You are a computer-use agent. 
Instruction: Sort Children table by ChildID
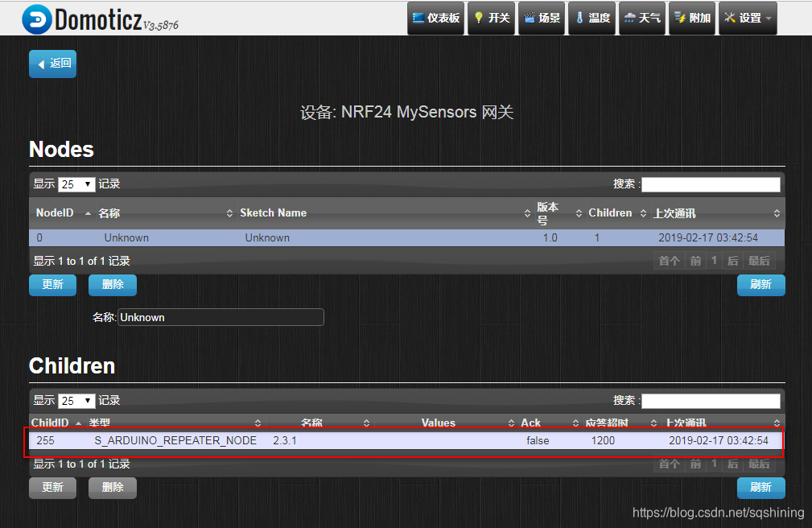click(x=57, y=423)
